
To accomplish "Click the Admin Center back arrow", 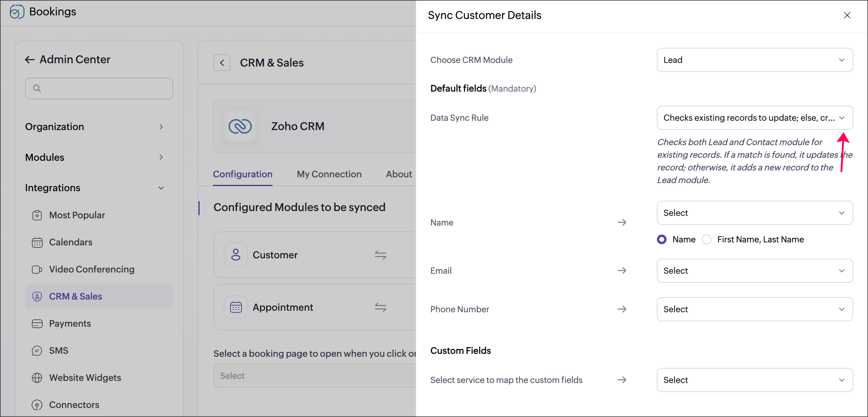I will coord(30,60).
